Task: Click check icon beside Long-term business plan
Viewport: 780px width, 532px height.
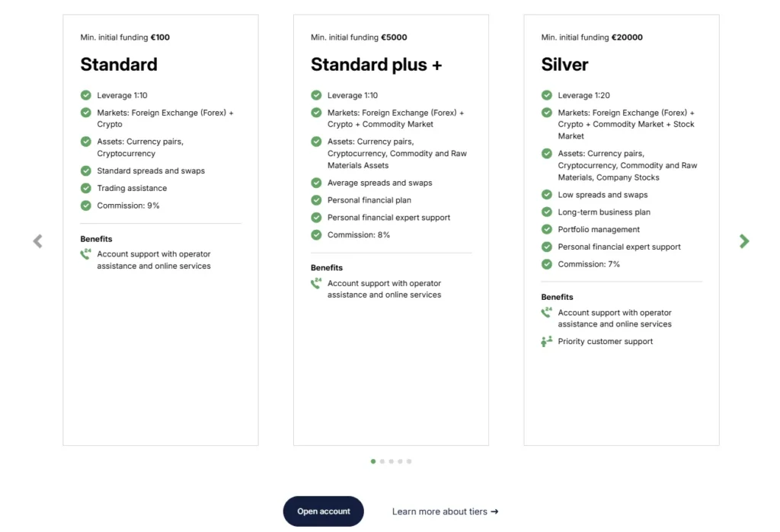Action: tap(546, 212)
